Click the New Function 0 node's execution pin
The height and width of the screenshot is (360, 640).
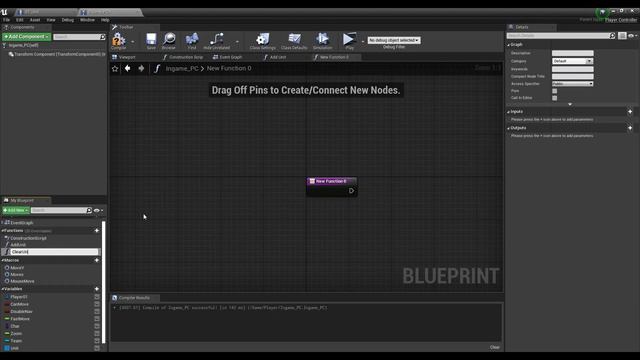351,191
